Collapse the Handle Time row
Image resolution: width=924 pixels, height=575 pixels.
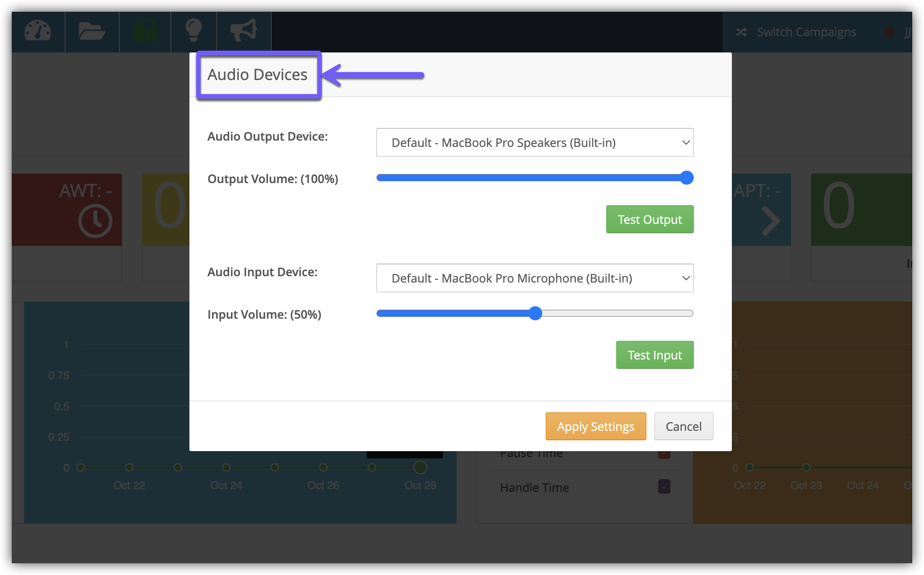click(x=664, y=487)
